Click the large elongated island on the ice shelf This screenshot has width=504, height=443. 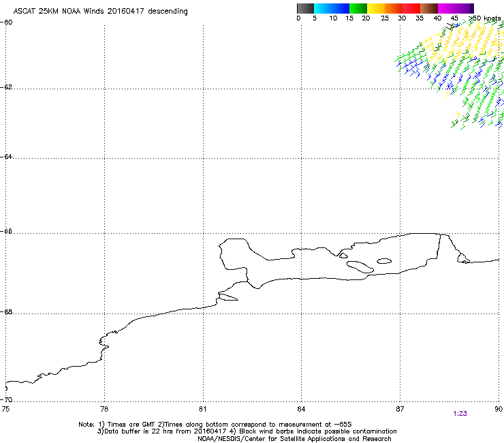point(360,266)
